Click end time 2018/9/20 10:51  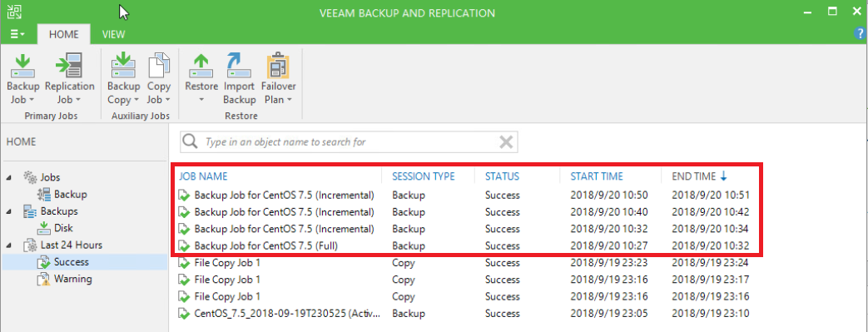[710, 195]
